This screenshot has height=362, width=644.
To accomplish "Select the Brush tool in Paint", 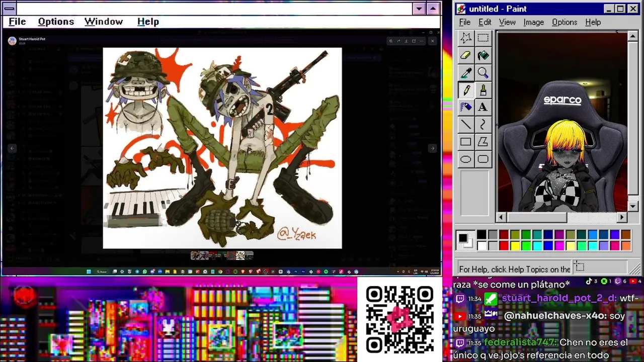I will point(483,90).
